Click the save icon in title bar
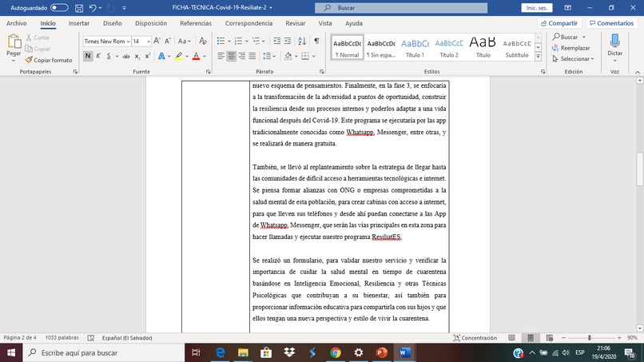644x362 pixels. [x=79, y=8]
